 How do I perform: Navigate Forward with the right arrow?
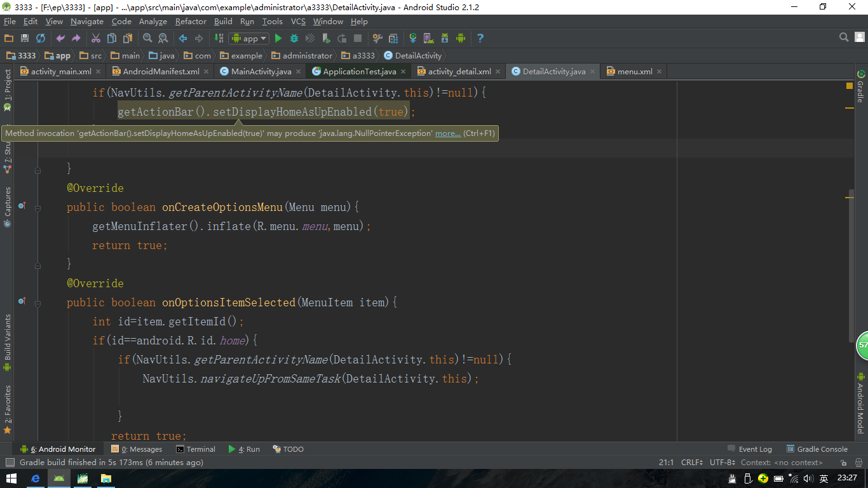pyautogui.click(x=198, y=38)
